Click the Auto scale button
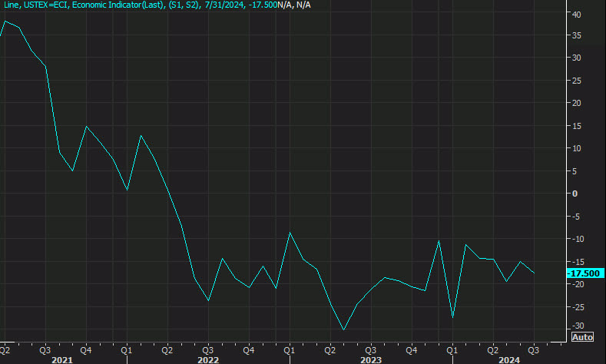606x364 pixels. coord(582,337)
